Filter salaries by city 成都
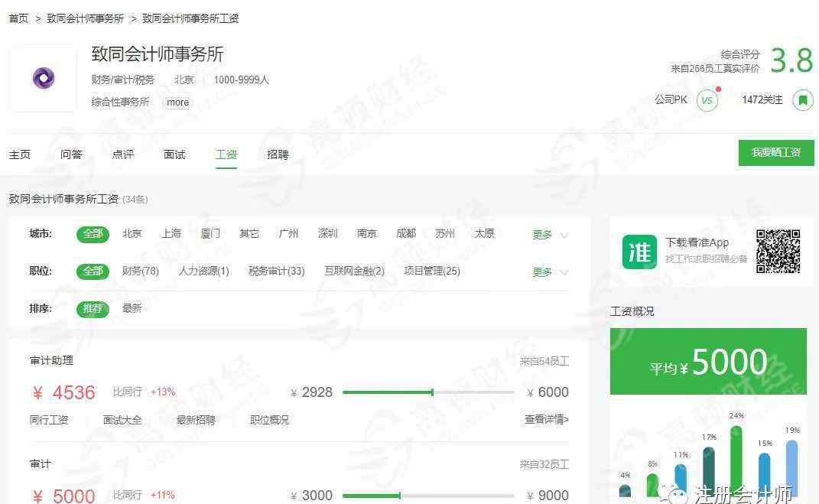This screenshot has width=819, height=504. point(406,233)
